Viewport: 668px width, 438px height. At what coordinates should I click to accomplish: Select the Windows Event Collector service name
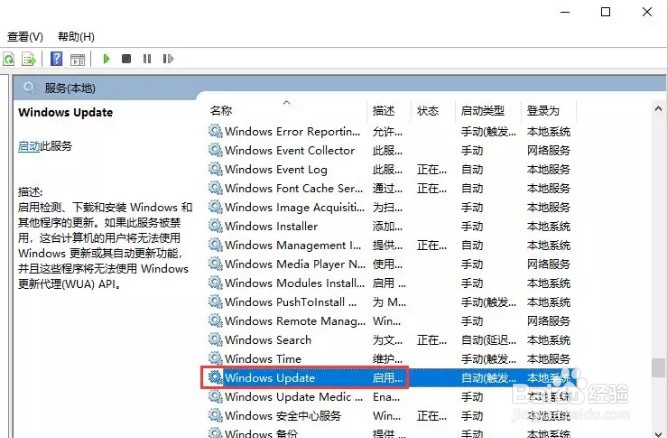290,150
